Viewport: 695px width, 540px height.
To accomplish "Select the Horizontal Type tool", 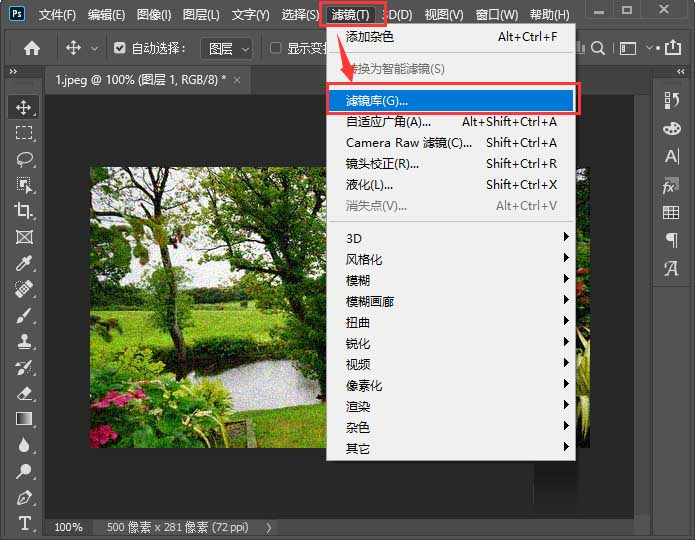I will point(24,523).
